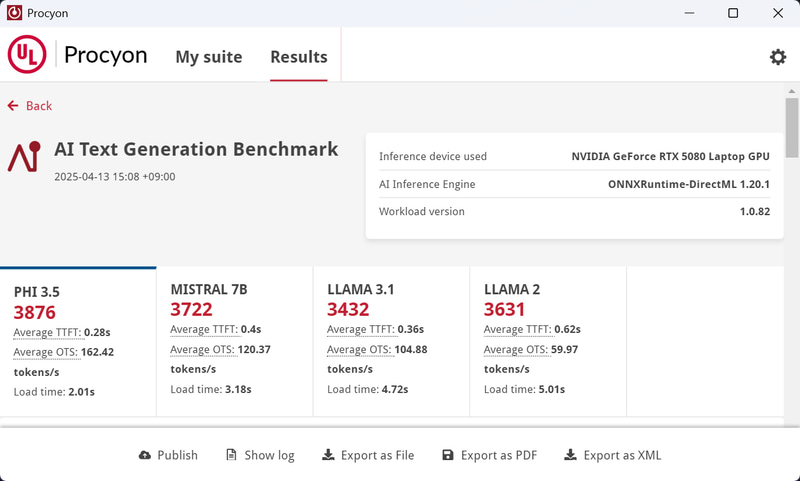Screen dimensions: 800x481
Task: Click the Load time 5.01s value
Action: [x=552, y=389]
